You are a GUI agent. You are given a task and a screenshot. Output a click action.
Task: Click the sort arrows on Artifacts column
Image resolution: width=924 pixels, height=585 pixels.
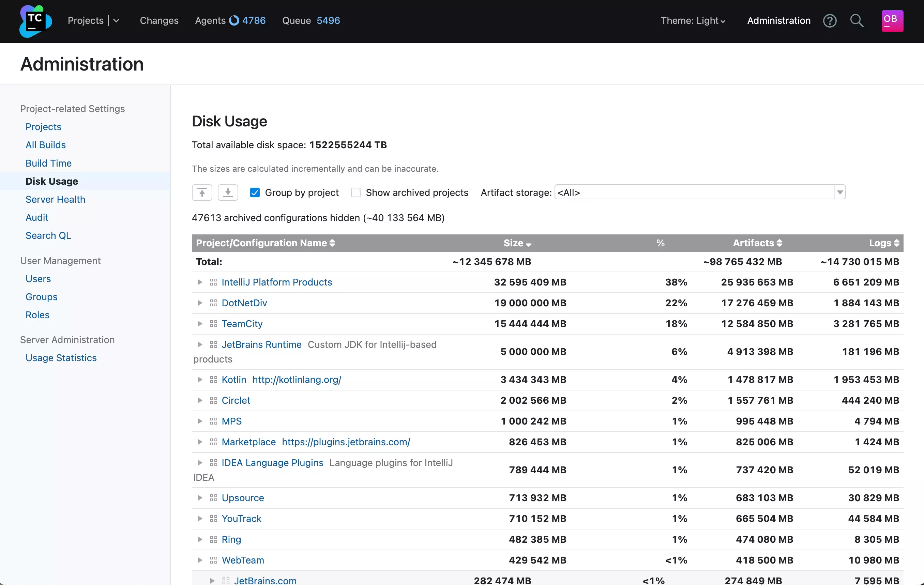coord(779,243)
